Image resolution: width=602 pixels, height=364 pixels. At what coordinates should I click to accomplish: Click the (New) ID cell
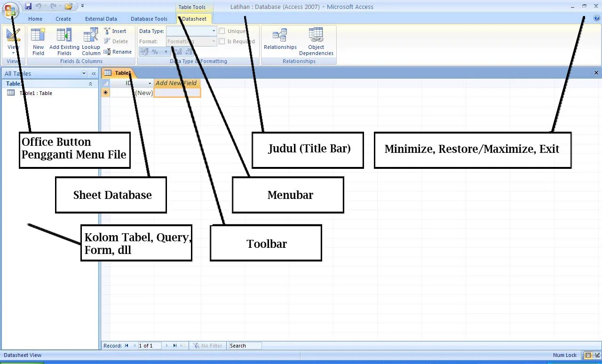pyautogui.click(x=132, y=93)
